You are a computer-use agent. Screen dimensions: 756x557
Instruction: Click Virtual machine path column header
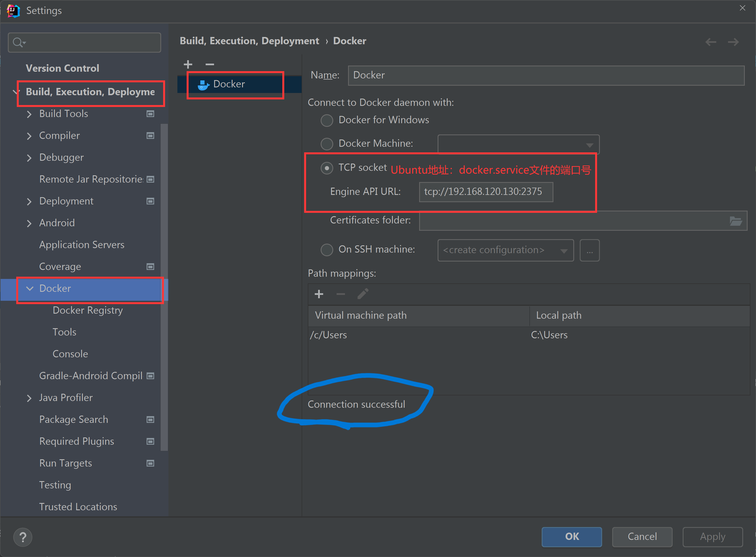tap(418, 316)
